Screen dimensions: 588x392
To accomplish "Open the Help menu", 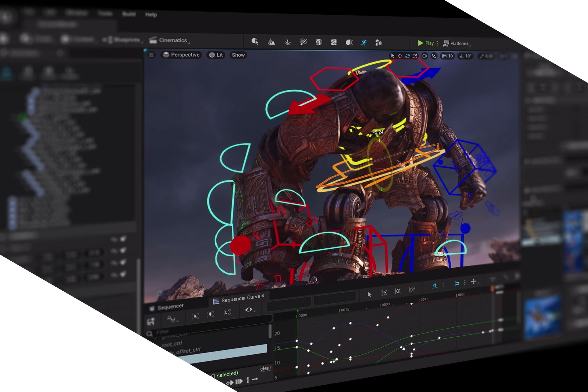I will pos(151,14).
